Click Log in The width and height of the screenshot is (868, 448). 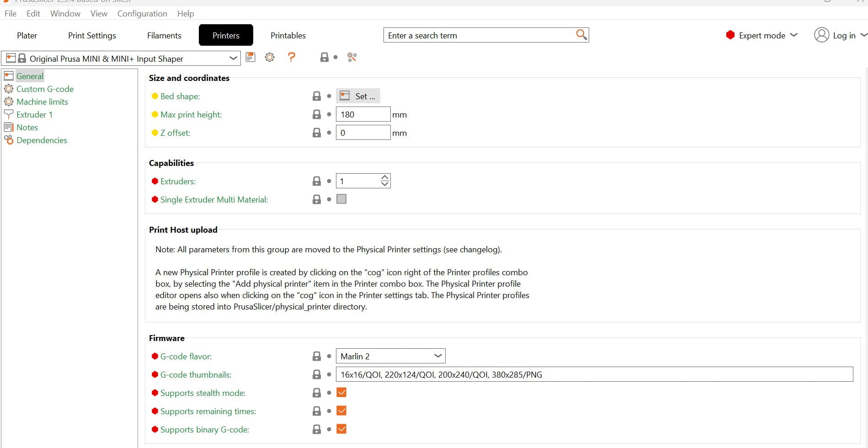coord(844,35)
